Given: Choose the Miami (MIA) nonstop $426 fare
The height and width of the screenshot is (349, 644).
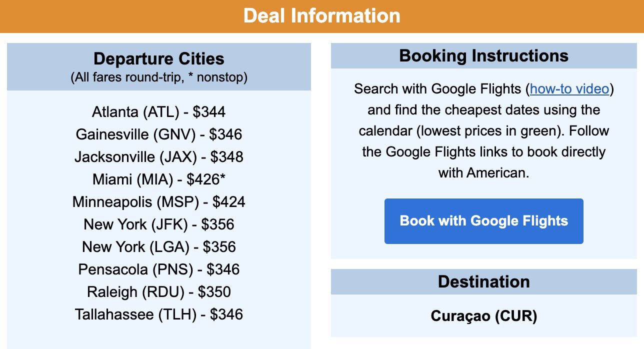Looking at the screenshot, I should (158, 179).
